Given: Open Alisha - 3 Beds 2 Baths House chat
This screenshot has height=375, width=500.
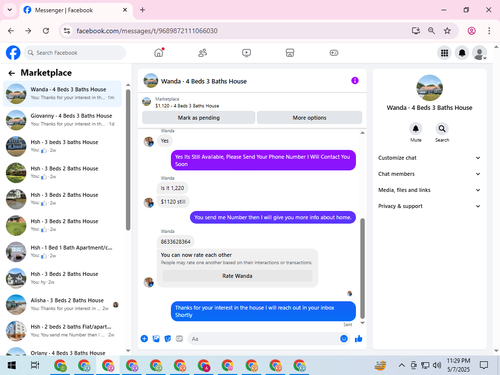Looking at the screenshot, I should [62, 304].
